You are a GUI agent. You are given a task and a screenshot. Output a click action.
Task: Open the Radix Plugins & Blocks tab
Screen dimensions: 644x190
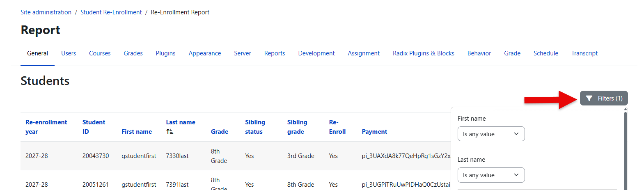(x=424, y=53)
